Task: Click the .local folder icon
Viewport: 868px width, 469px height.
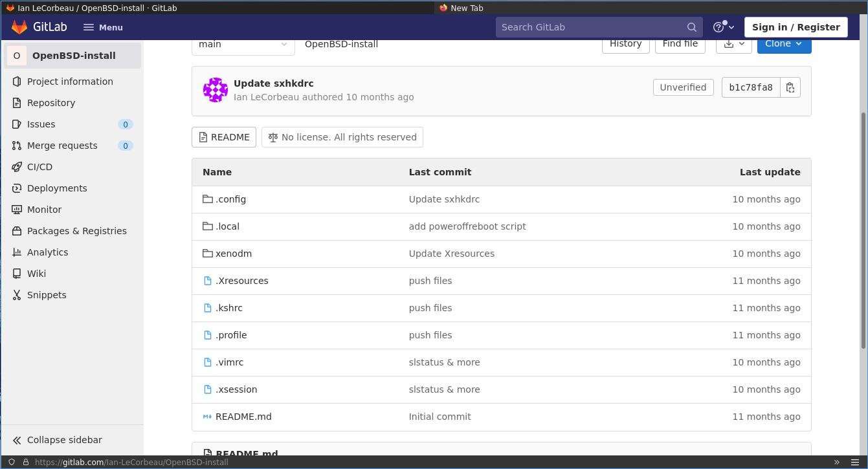Action: pyautogui.click(x=208, y=226)
